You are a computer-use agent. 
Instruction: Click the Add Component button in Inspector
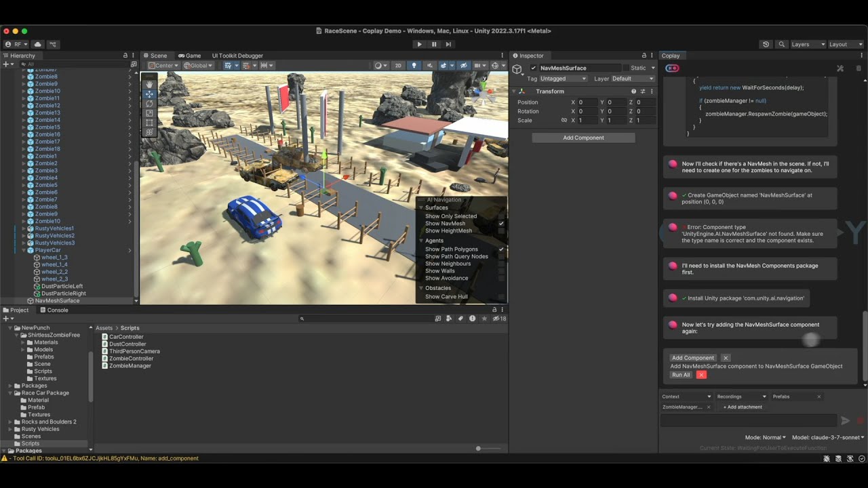(x=583, y=138)
